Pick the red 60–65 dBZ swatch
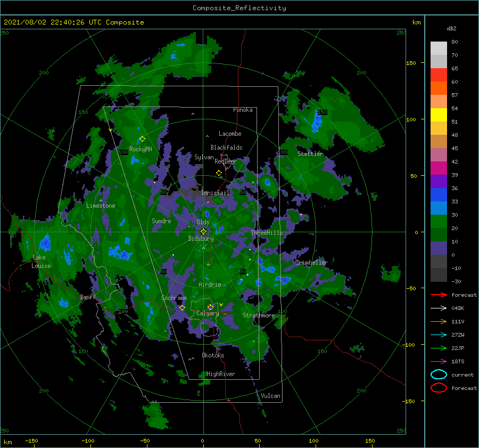479x448 pixels. [439, 75]
